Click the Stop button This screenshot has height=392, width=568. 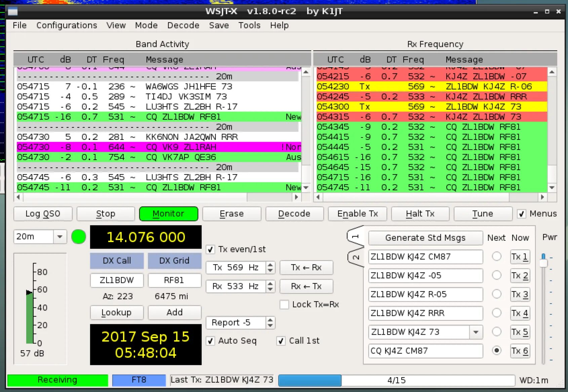click(x=106, y=214)
